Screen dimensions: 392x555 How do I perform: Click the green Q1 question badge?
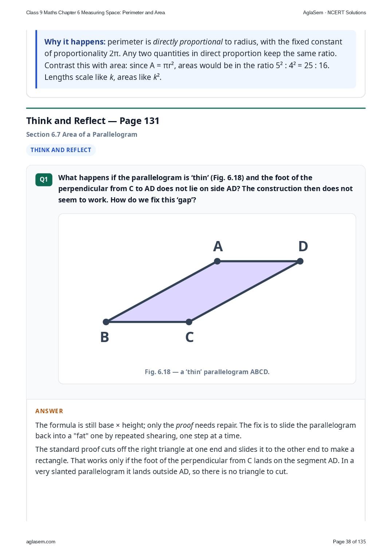[x=44, y=179]
